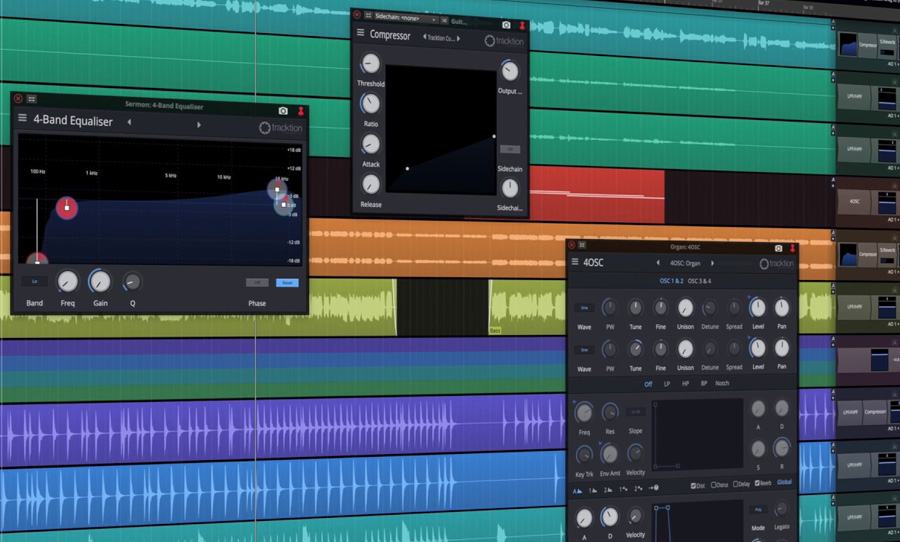
Task: Enable the Dist effect checkbox in 4OSC
Action: click(698, 486)
